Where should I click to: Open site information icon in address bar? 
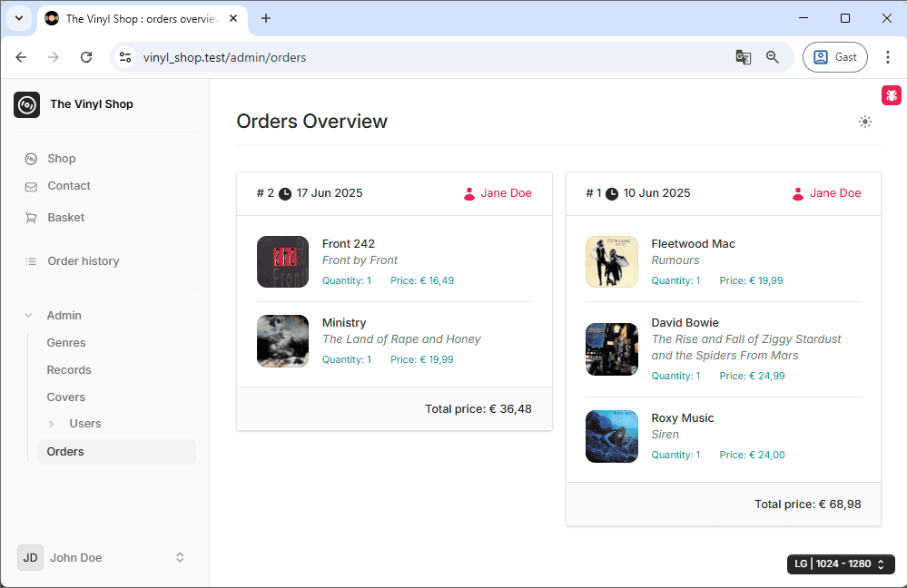click(x=125, y=57)
